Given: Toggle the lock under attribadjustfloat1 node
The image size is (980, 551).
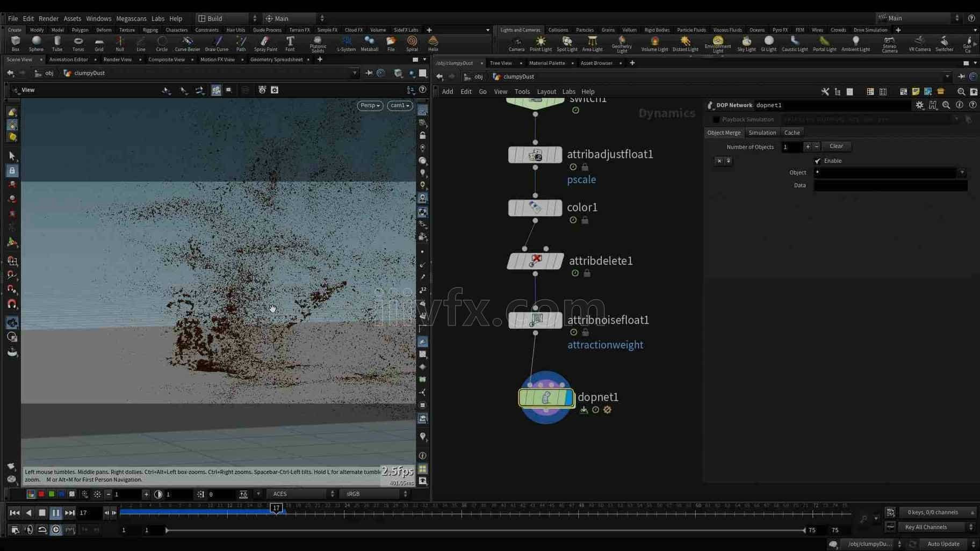Looking at the screenshot, I should (585, 167).
